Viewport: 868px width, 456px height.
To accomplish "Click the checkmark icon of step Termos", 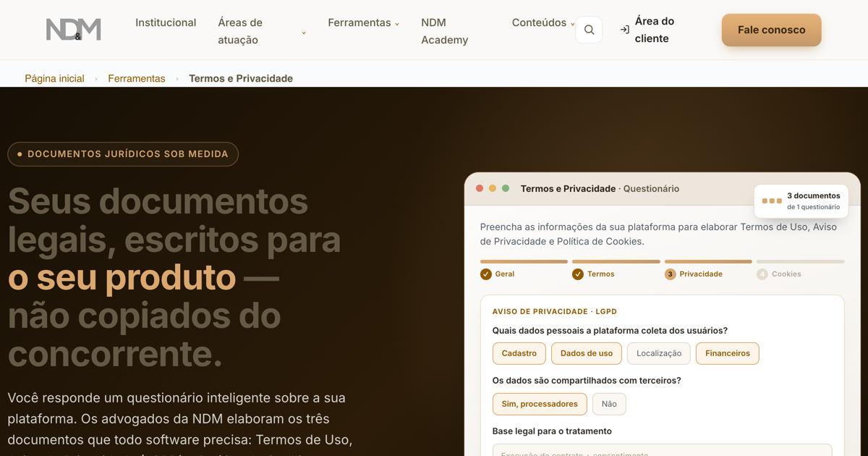I will [x=578, y=274].
